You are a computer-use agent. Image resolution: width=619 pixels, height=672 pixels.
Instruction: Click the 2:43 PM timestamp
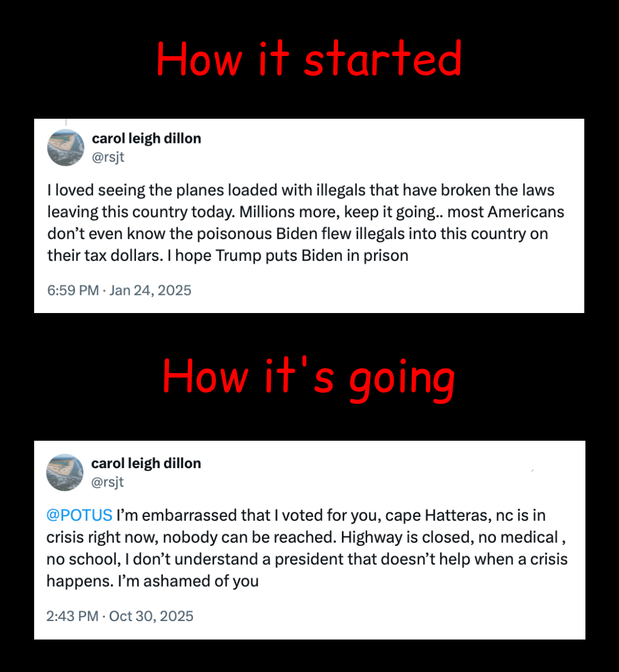tap(72, 616)
